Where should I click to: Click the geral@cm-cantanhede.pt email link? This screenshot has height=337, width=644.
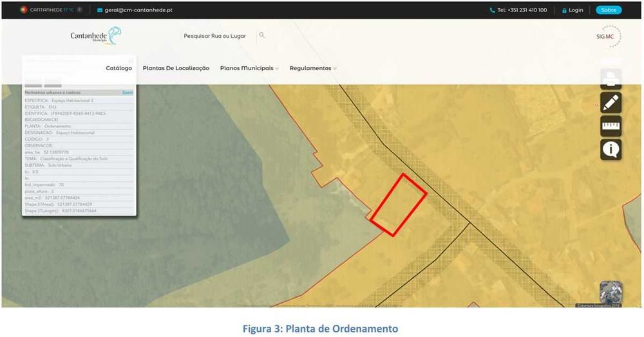138,10
